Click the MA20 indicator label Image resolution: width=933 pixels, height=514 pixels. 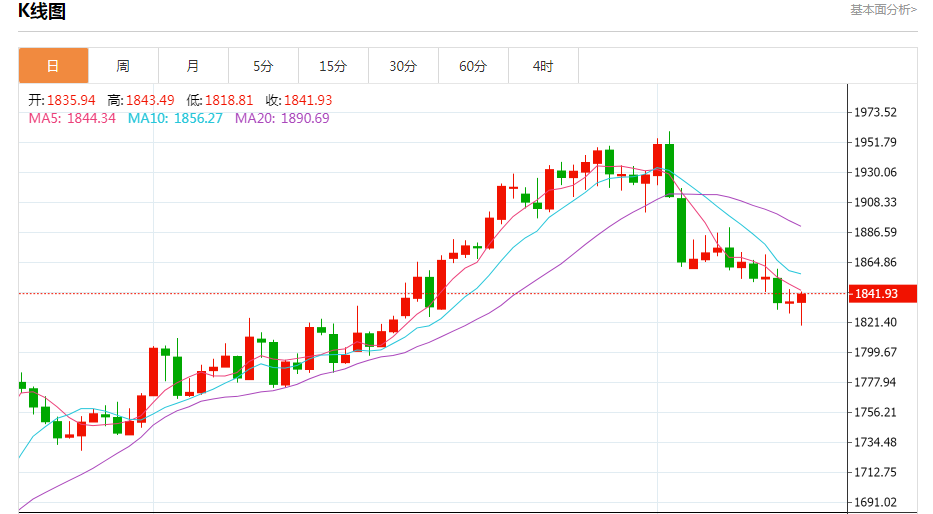282,118
